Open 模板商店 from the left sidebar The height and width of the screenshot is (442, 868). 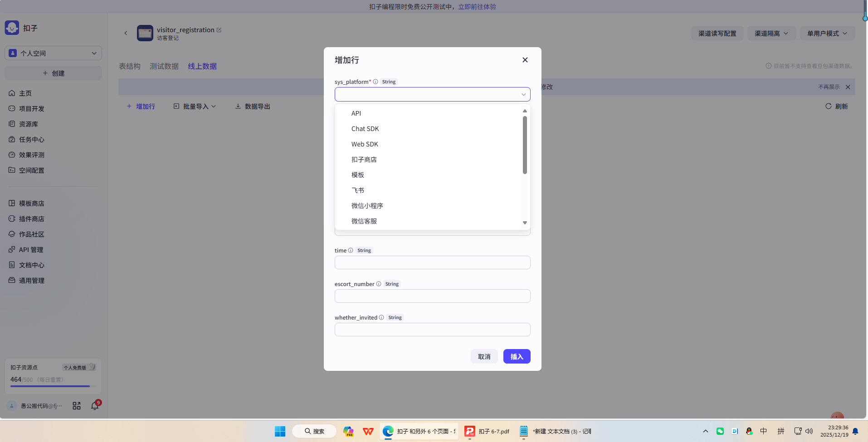pos(31,203)
